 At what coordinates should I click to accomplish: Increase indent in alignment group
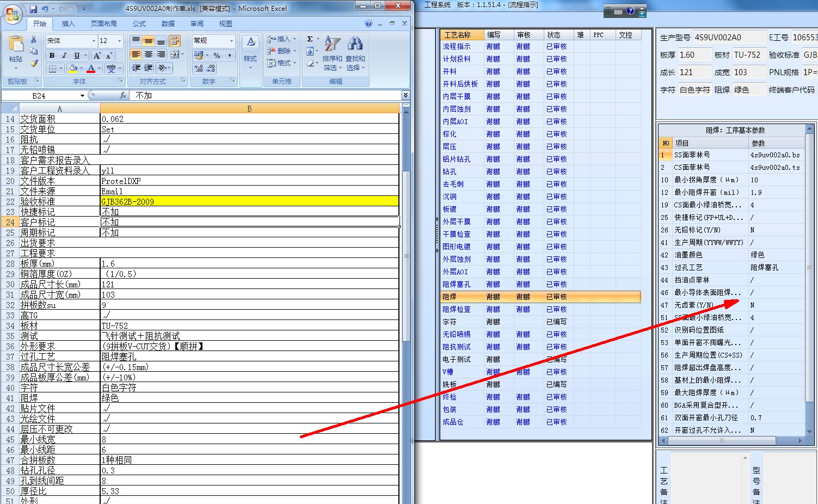pyautogui.click(x=149, y=68)
